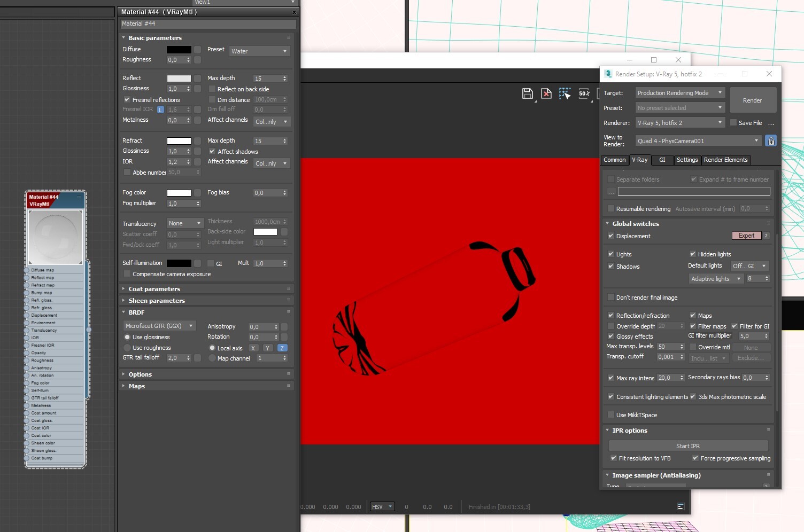Open the Renderer V-Ray 5 dropdown
804x532 pixels.
tap(680, 123)
